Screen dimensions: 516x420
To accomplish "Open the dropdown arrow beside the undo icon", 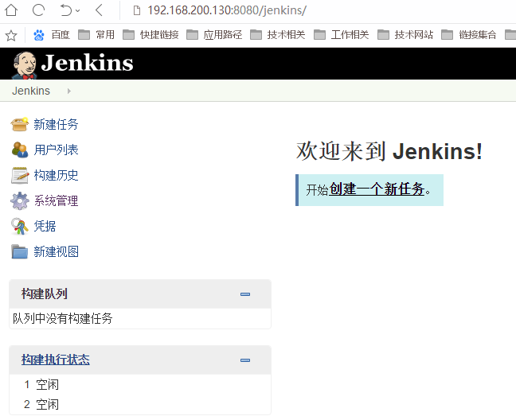I will click(78, 11).
